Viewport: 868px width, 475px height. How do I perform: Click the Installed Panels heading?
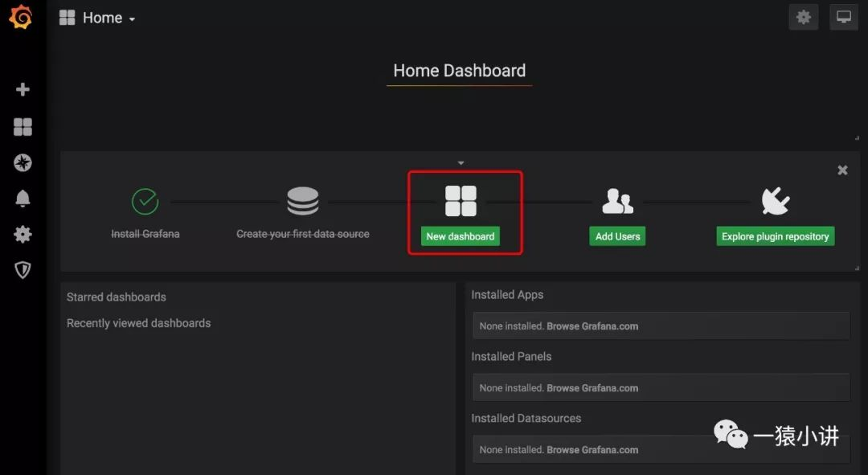[511, 357]
